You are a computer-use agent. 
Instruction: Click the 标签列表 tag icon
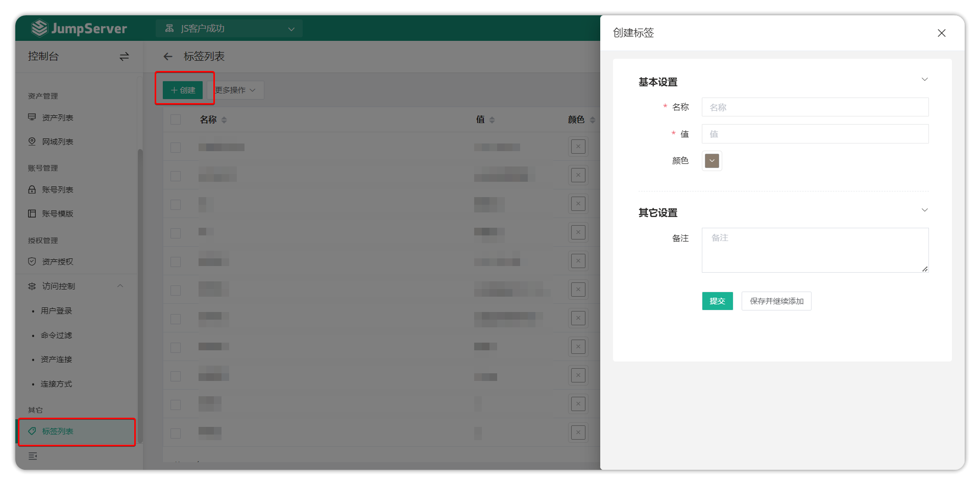point(32,431)
